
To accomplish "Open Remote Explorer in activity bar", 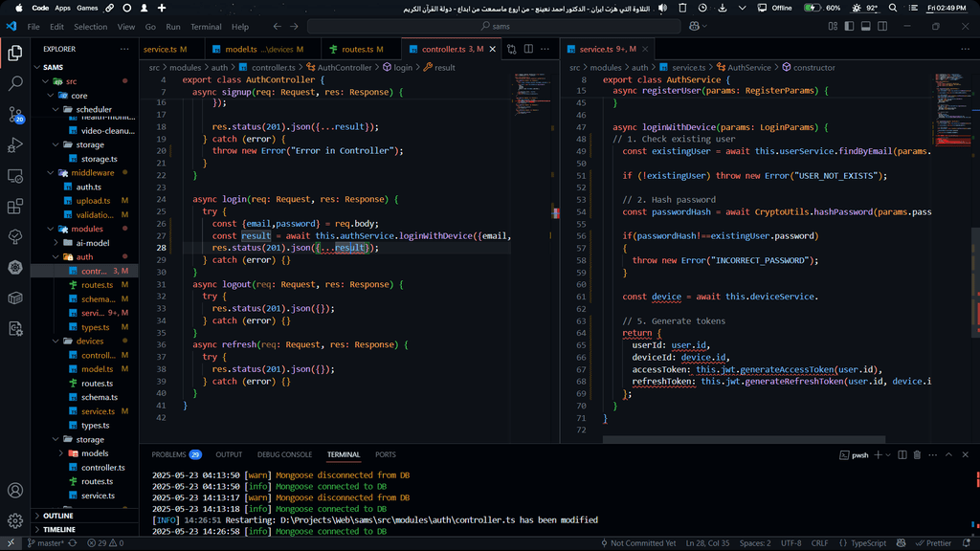I will point(15,176).
